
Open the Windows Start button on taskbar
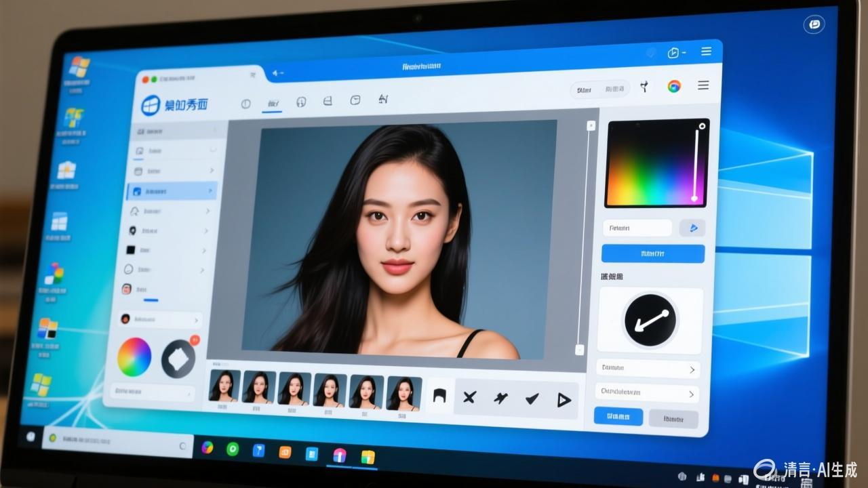click(31, 436)
